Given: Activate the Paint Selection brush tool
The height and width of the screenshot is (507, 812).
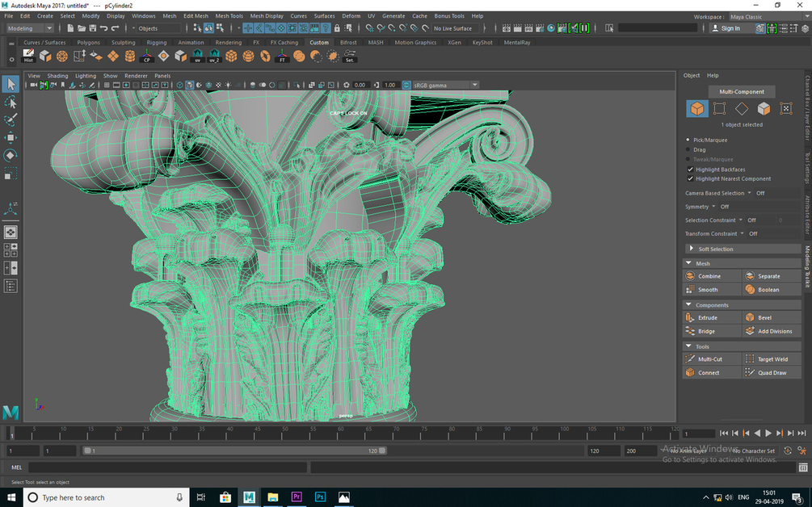Looking at the screenshot, I should coord(11,120).
